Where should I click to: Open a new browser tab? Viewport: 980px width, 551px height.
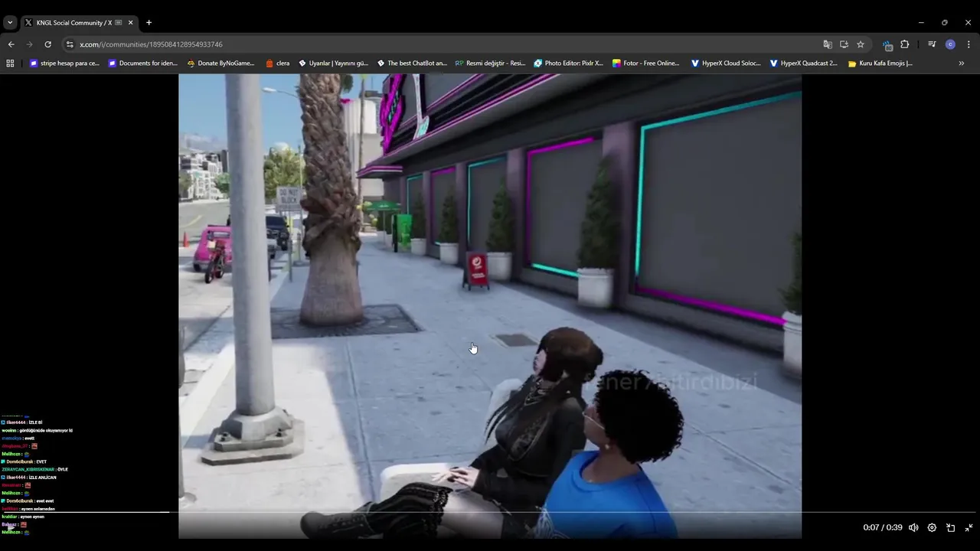(x=149, y=23)
